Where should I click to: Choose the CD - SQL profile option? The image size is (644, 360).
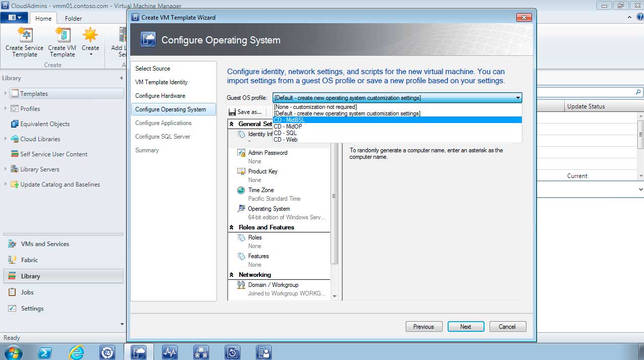point(397,133)
